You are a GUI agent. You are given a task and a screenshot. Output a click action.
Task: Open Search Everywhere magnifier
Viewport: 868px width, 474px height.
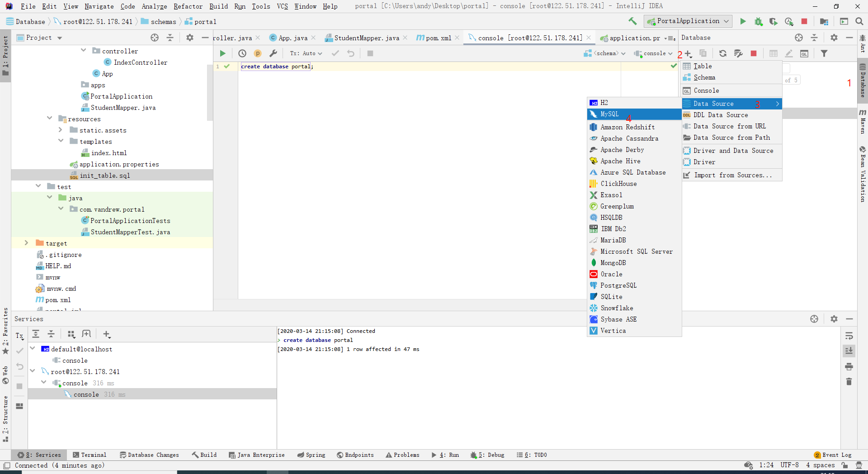[x=859, y=21]
